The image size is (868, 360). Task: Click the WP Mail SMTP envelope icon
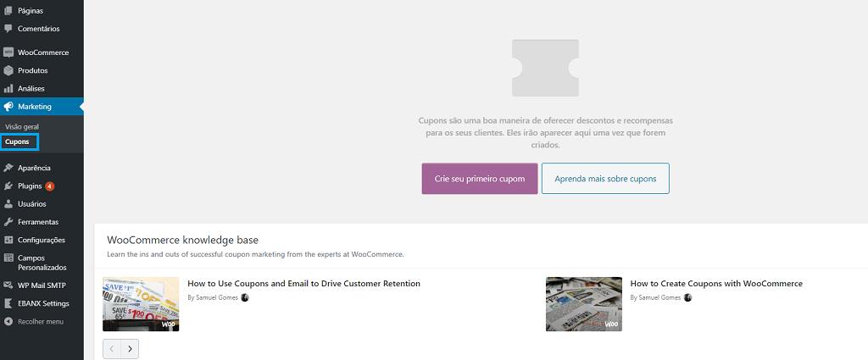pyautogui.click(x=8, y=285)
